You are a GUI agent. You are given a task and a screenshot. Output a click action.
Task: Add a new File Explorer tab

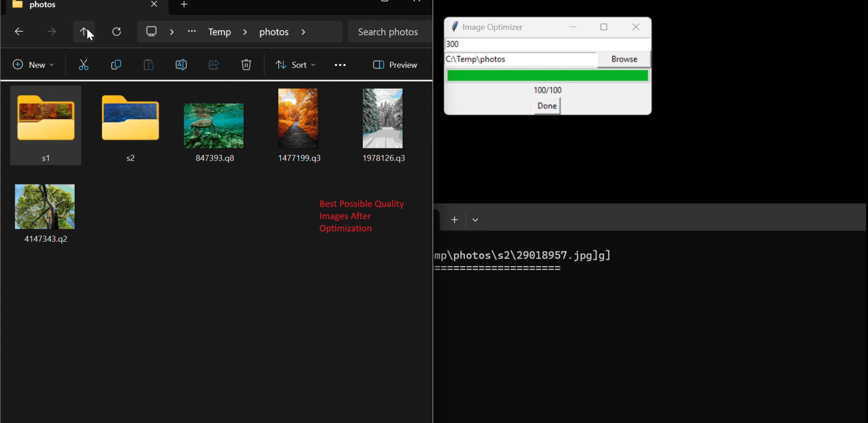pyautogui.click(x=184, y=4)
